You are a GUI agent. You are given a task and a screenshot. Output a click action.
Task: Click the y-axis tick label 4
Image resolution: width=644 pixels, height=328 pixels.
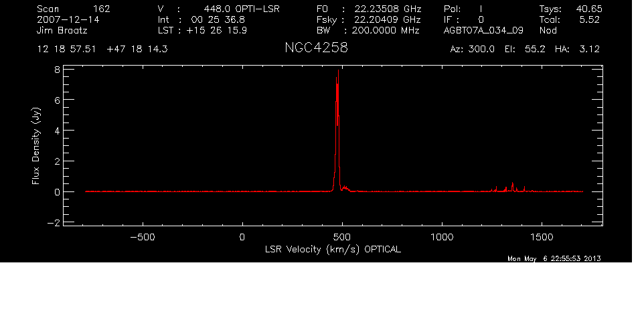58,131
